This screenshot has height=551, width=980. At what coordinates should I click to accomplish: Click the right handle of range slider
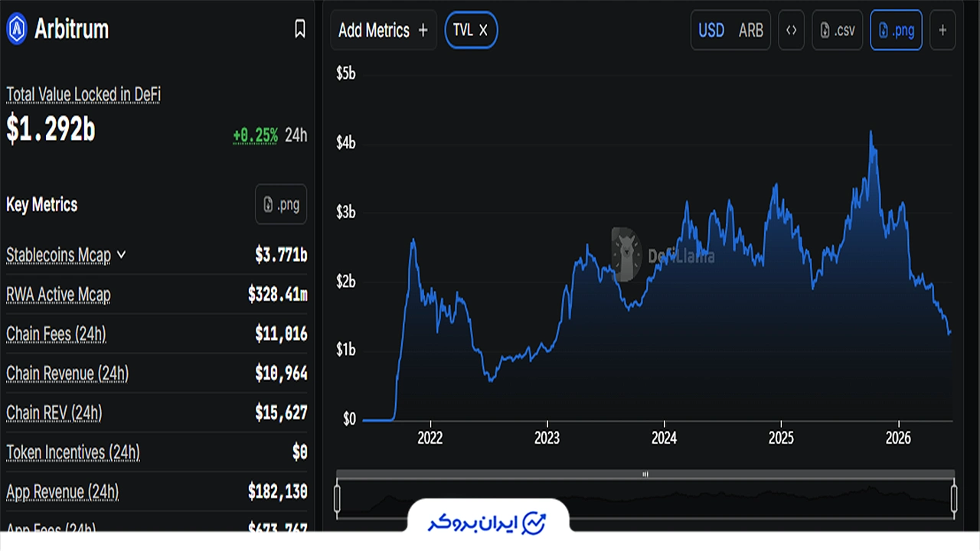(x=954, y=499)
